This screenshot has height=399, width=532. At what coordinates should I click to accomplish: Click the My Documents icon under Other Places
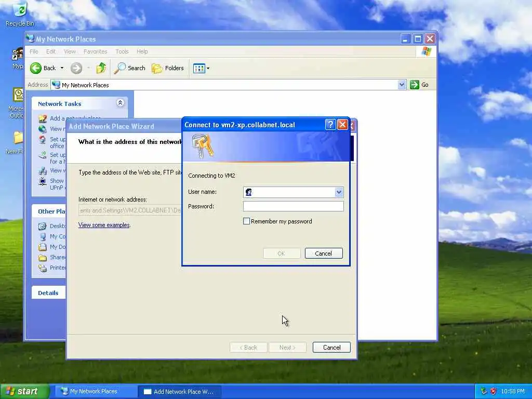43,247
